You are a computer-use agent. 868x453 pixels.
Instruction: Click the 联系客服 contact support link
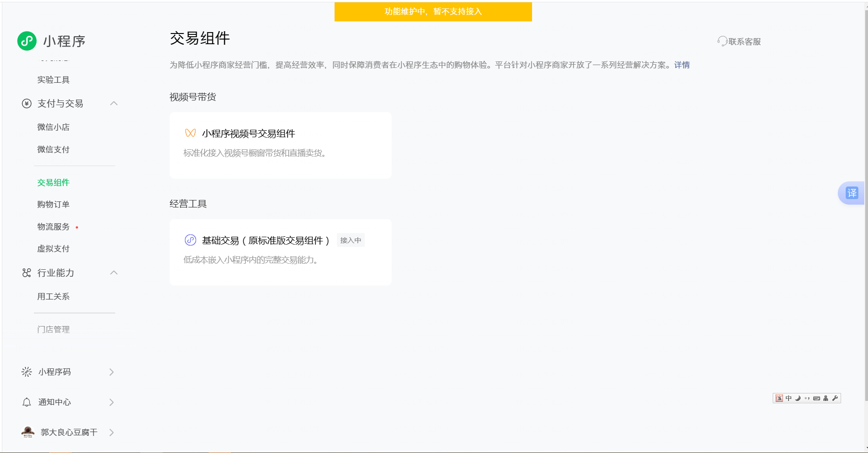[x=745, y=41]
